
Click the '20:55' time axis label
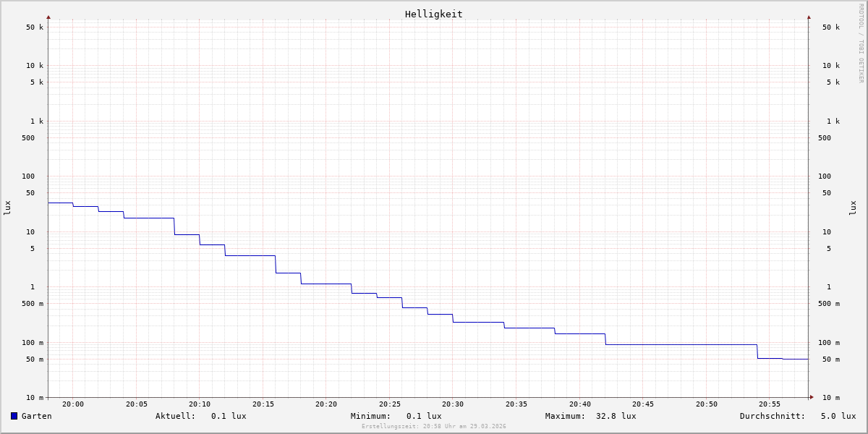coord(770,404)
